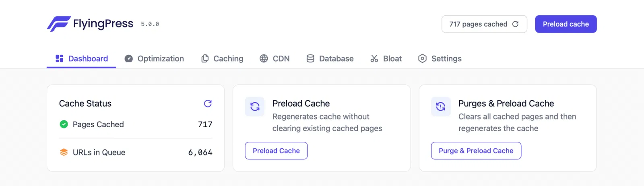Click the Dashboard grid icon
Image resolution: width=644 pixels, height=186 pixels.
coord(60,58)
